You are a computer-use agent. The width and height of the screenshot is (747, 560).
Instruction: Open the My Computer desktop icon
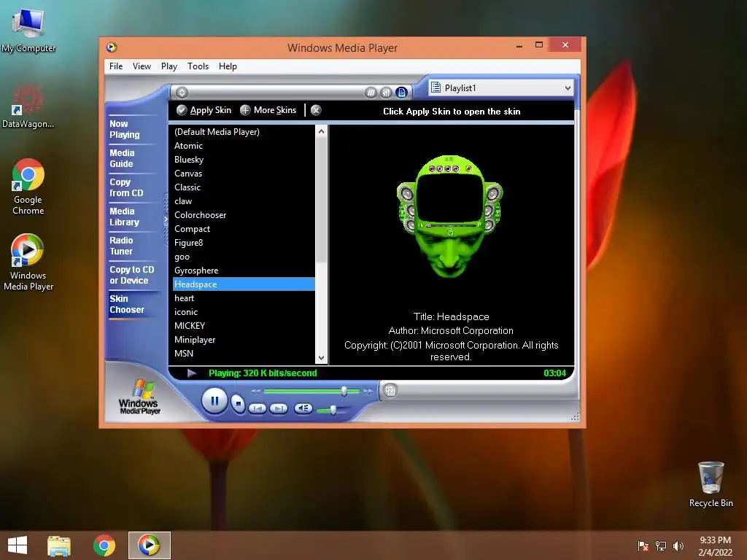point(28,29)
